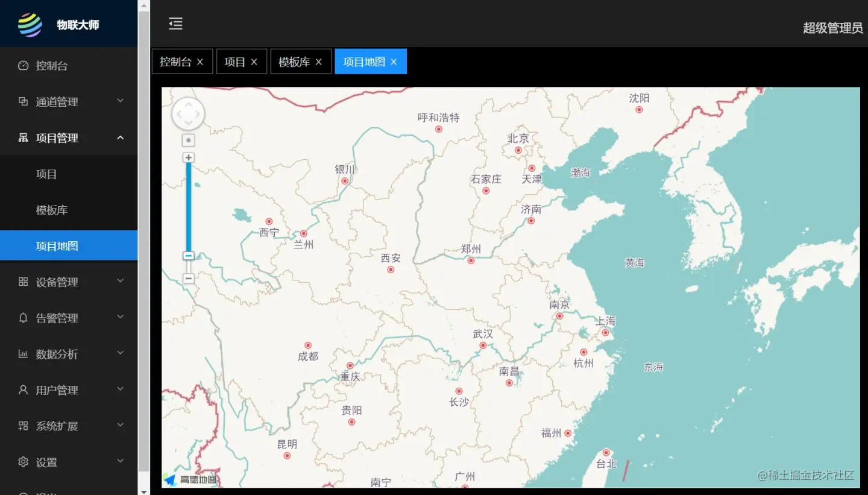Expand the 告警管理 menu chevron
The height and width of the screenshot is (495, 868).
(120, 317)
